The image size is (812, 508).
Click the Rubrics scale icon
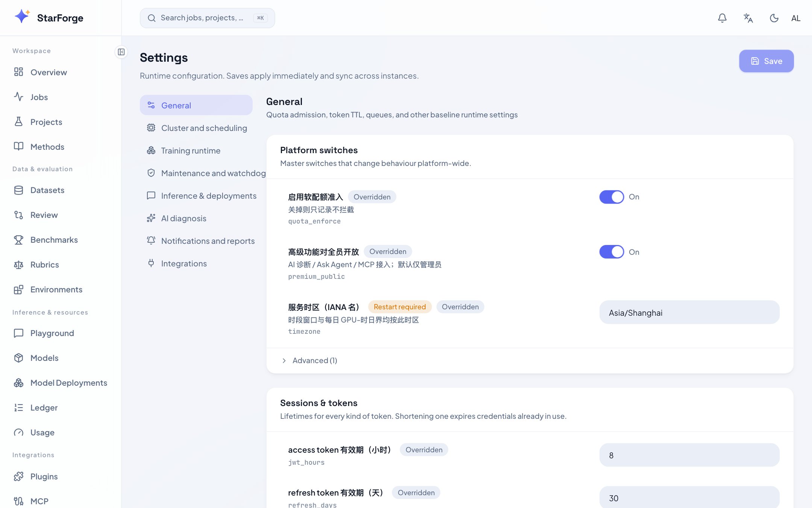pos(18,265)
